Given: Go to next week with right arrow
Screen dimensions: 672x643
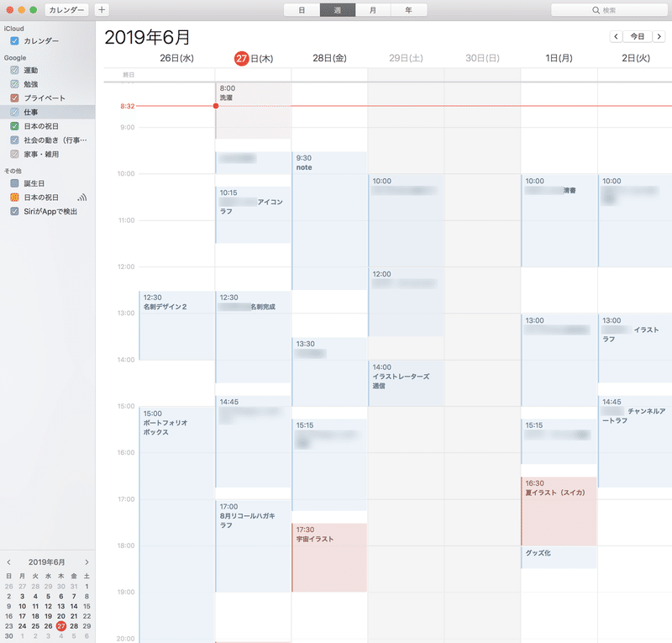Looking at the screenshot, I should [x=659, y=36].
